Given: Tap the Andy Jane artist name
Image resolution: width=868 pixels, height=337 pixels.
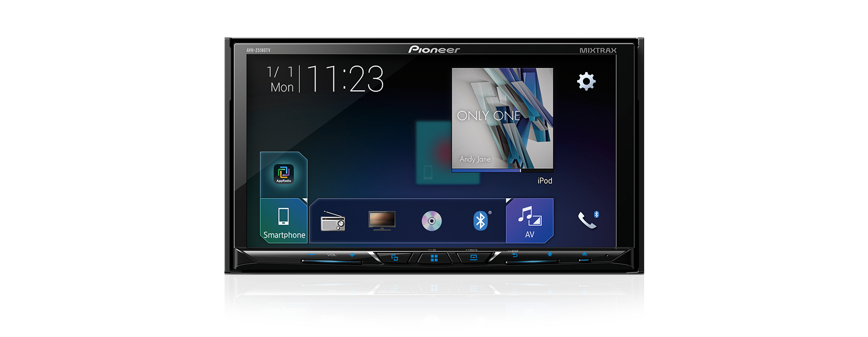Looking at the screenshot, I should 475,159.
